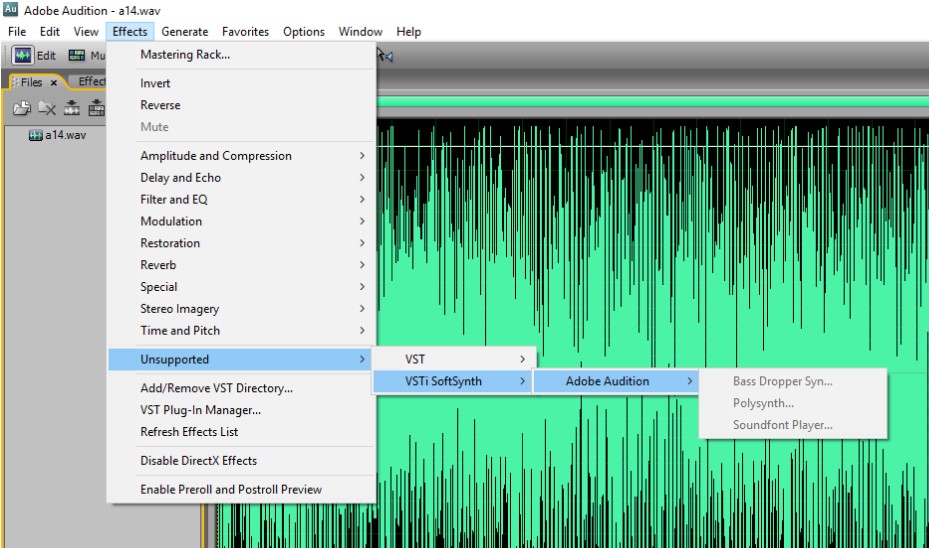Open the Help menu

(x=408, y=31)
